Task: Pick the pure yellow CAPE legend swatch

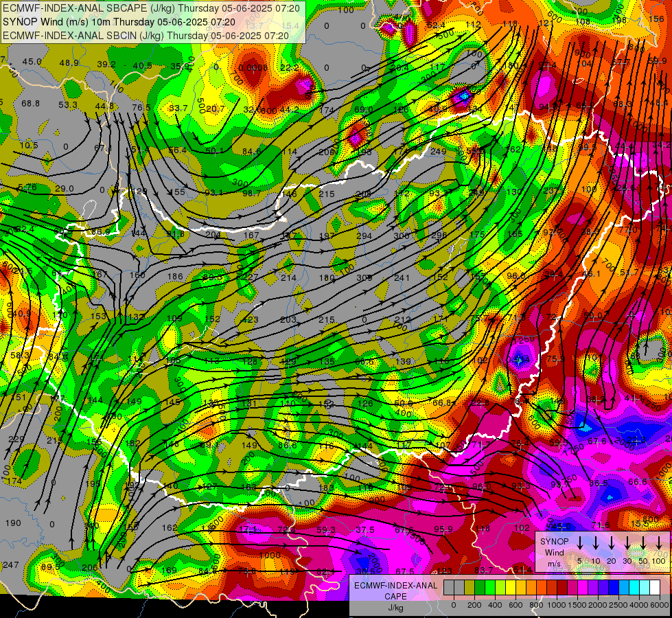Action: click(x=511, y=587)
